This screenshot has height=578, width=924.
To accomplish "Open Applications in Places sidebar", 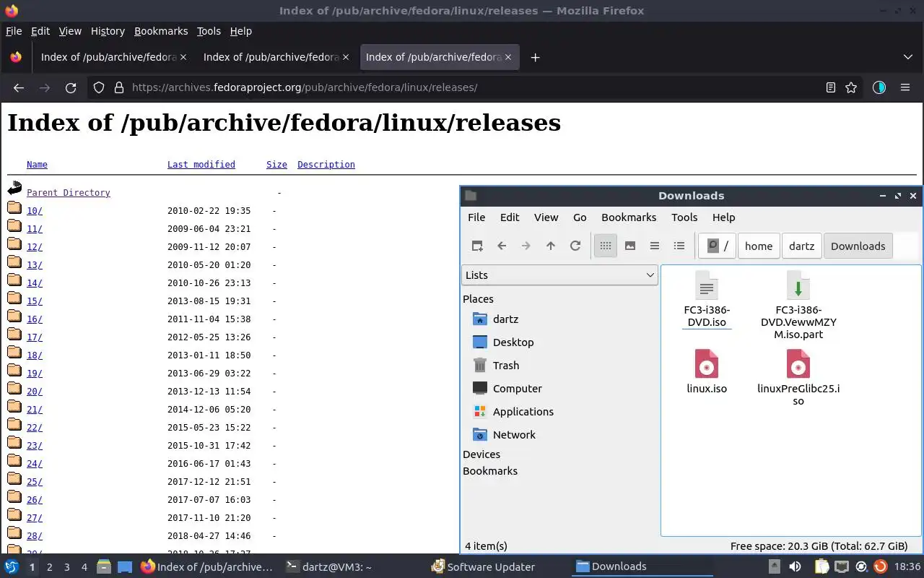I will [523, 412].
